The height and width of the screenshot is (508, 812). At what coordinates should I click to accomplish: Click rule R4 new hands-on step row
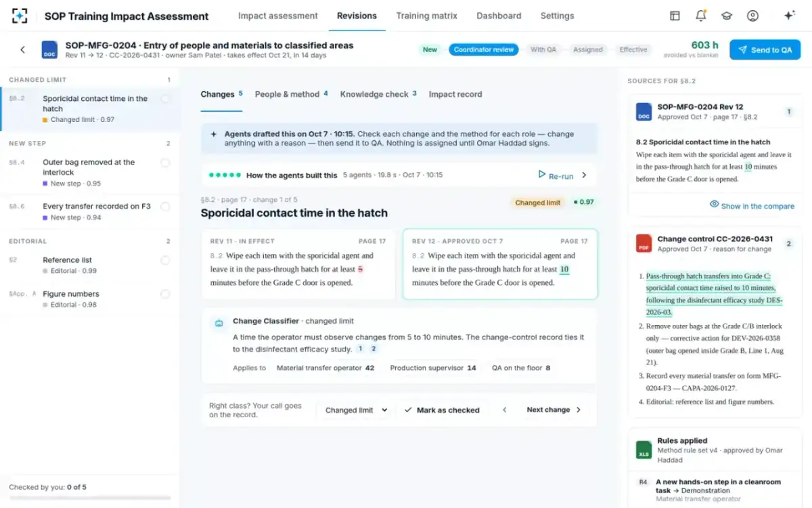tap(715, 491)
